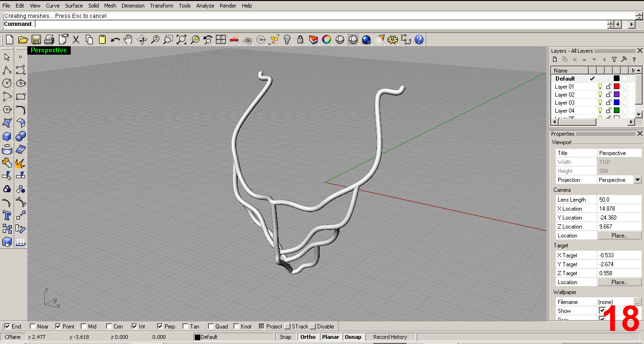The width and height of the screenshot is (644, 344).
Task: Select the Rotate View tool
Action: [141, 40]
